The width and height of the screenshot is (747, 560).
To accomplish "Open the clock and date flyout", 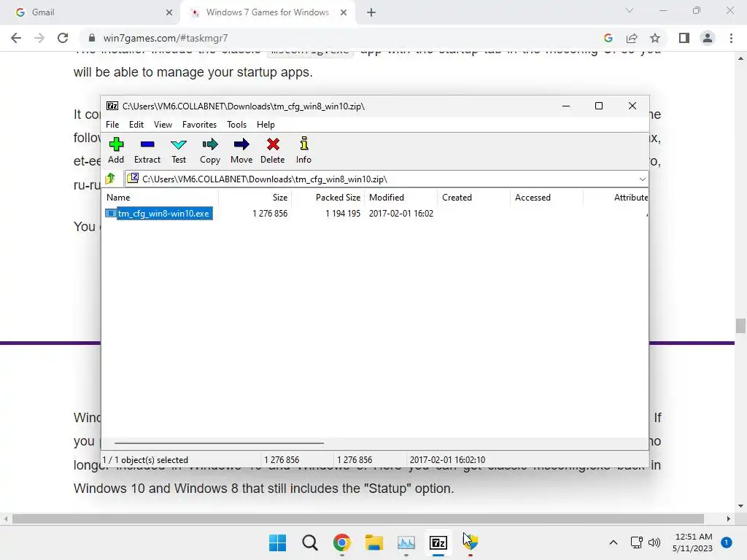I will click(693, 542).
